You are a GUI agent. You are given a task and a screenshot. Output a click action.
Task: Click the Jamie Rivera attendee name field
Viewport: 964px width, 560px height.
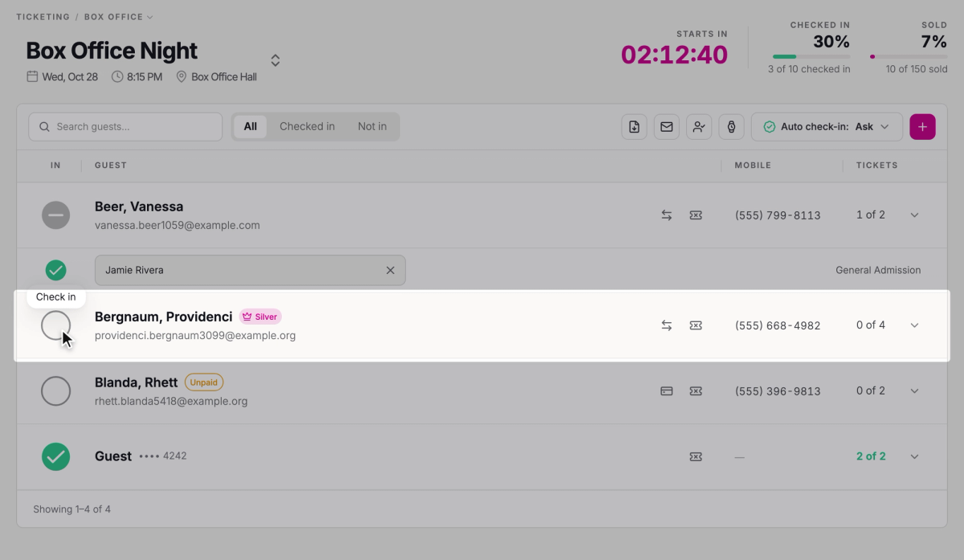click(x=250, y=271)
